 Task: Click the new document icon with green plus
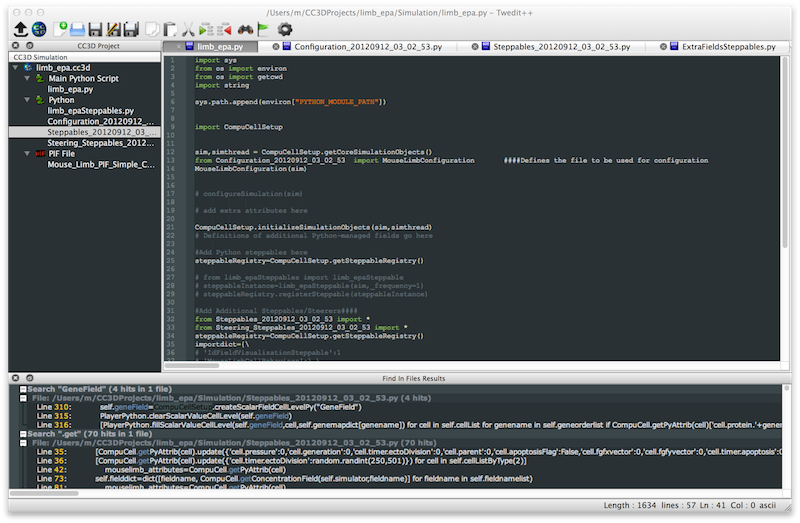tap(62, 29)
